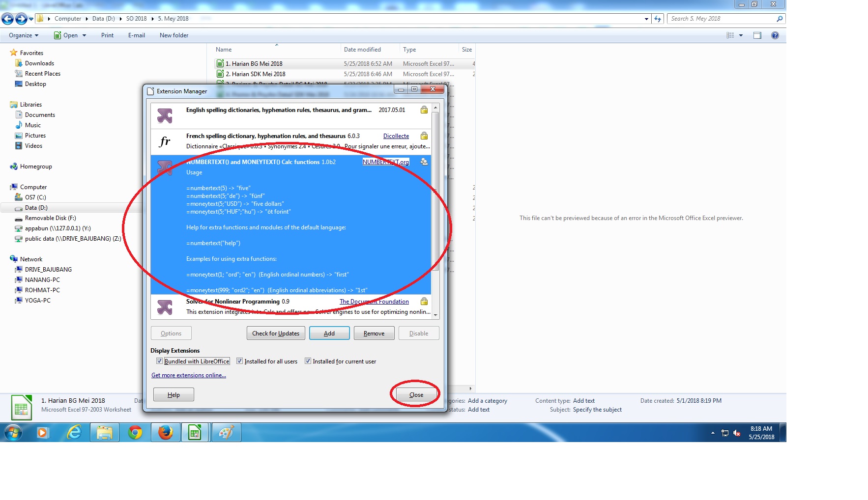This screenshot has height=500, width=868.
Task: Open Recent Places in Favorites
Action: point(42,74)
